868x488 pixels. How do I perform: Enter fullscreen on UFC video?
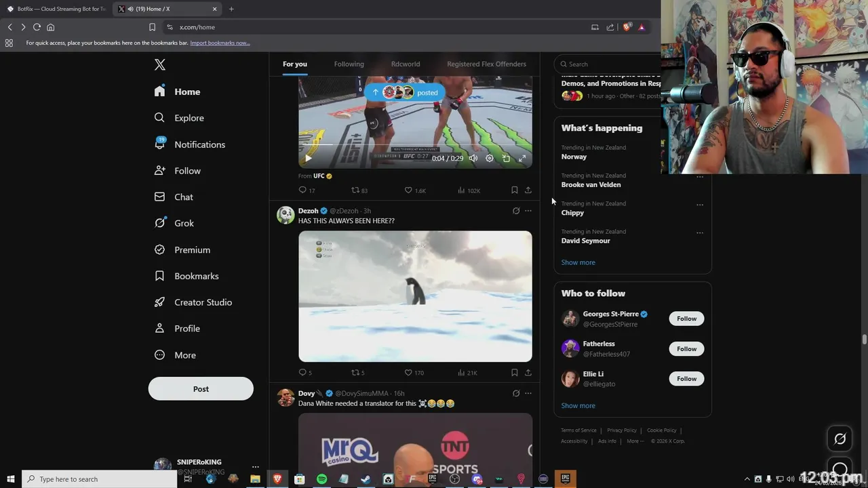[x=522, y=158]
